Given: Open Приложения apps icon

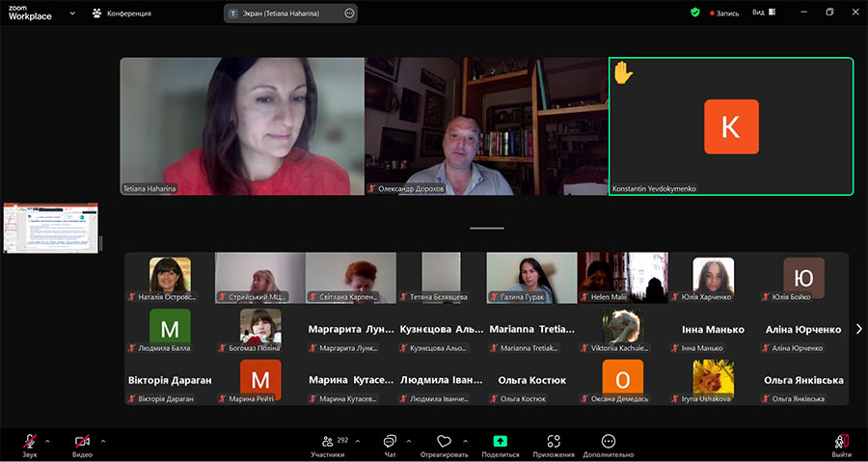Looking at the screenshot, I should 554,441.
